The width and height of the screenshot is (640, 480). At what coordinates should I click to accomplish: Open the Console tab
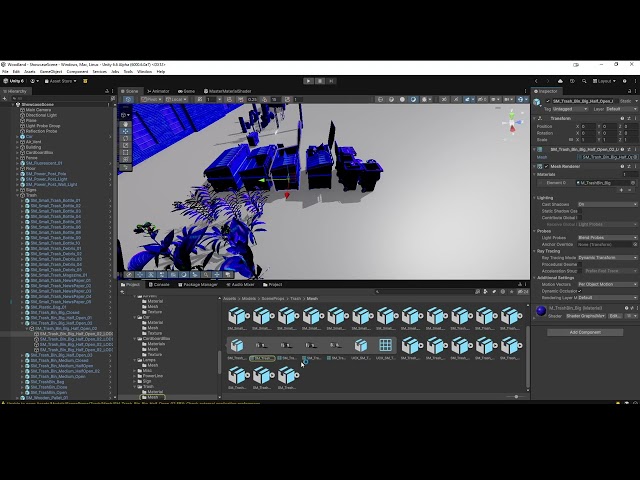tap(159, 284)
